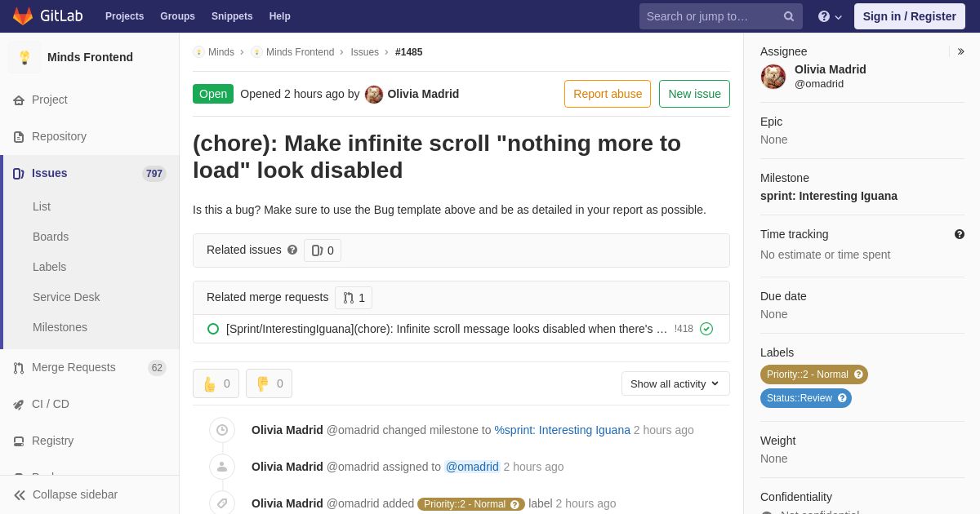Click the Collapse sidebar double-chevron icon

click(x=20, y=495)
